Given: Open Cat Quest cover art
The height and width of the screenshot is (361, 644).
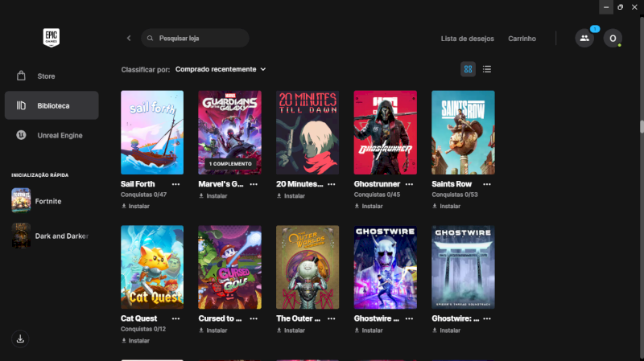Looking at the screenshot, I should [152, 267].
